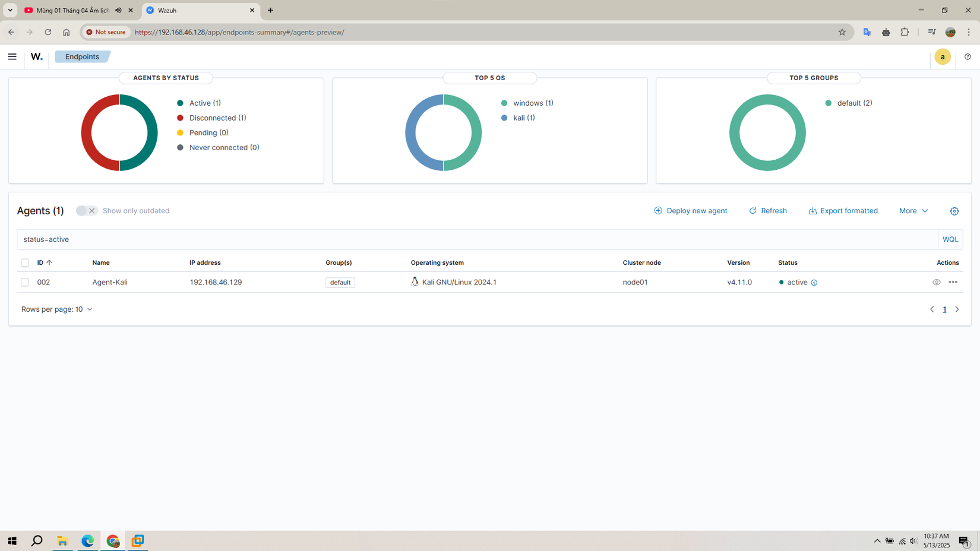Open Windows Start menu
980x551 pixels.
pos(12,541)
